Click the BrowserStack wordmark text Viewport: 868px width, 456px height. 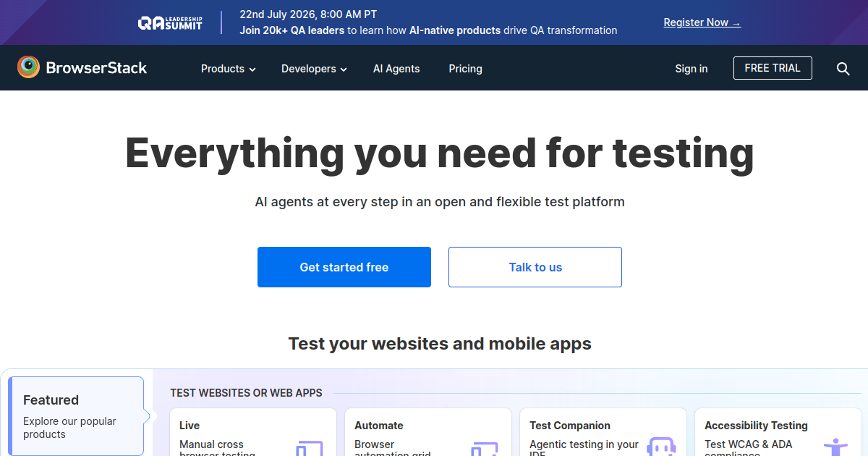(96, 68)
